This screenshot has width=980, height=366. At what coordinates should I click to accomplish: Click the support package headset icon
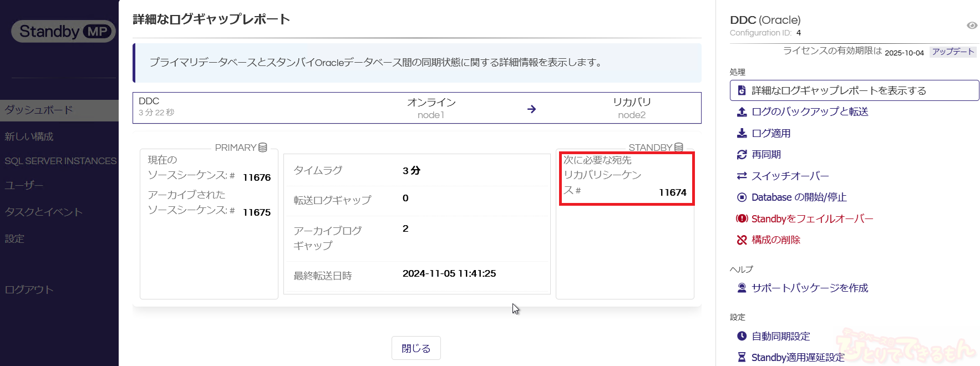742,288
